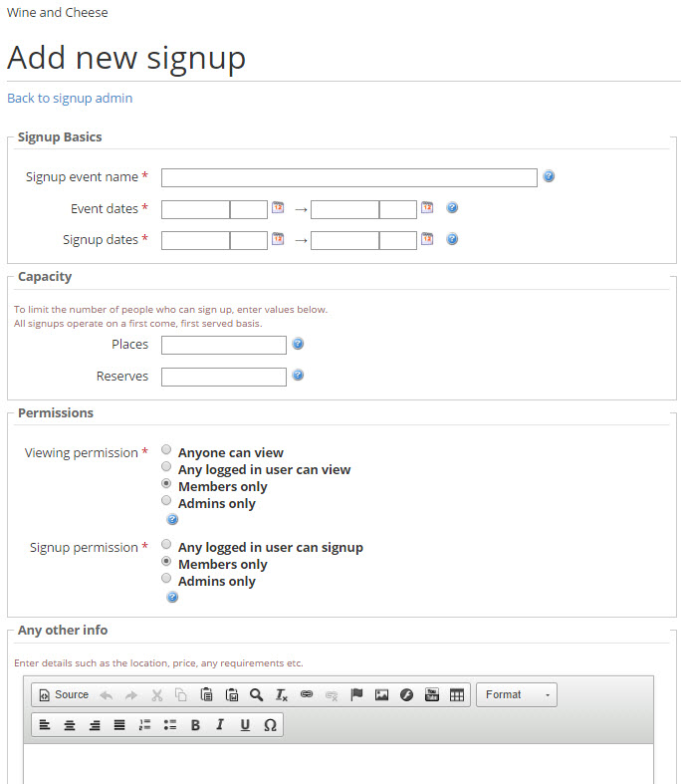681x784 pixels.
Task: Click the insert link icon
Action: coord(307,694)
